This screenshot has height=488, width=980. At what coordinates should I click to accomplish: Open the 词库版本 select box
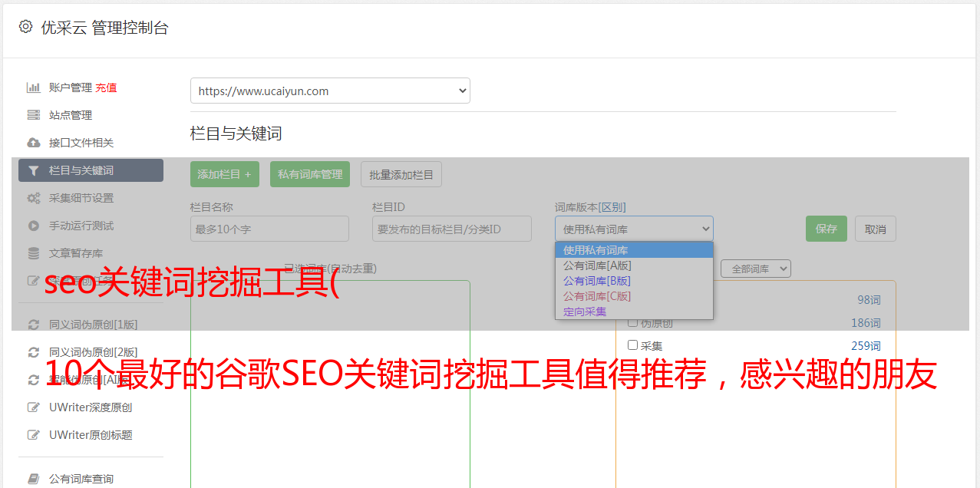(634, 229)
